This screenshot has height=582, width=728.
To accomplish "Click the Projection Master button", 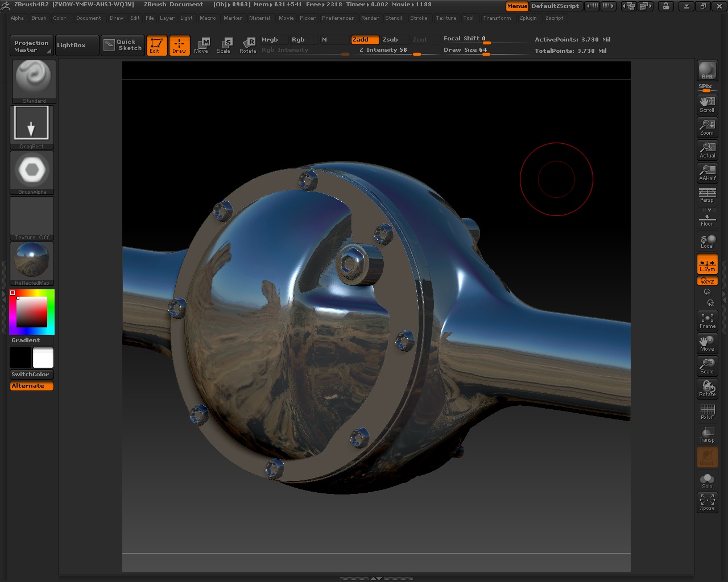I will (x=31, y=45).
